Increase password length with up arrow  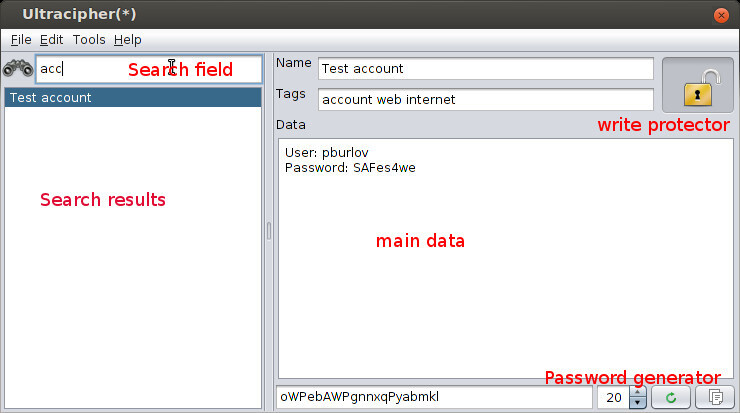pyautogui.click(x=638, y=392)
